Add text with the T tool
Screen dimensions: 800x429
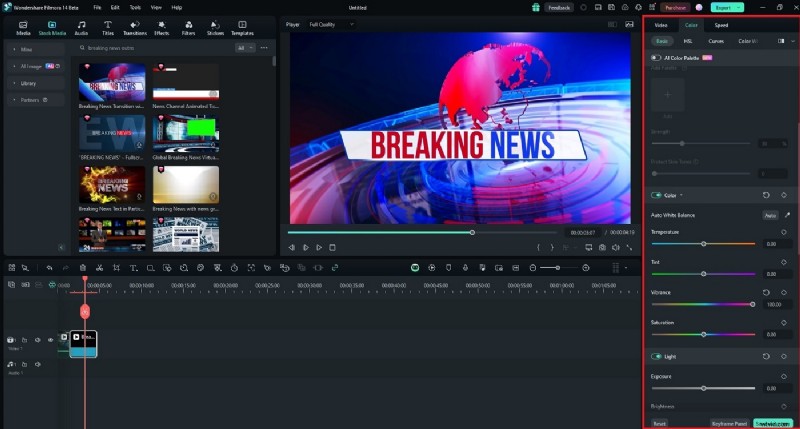tap(133, 268)
